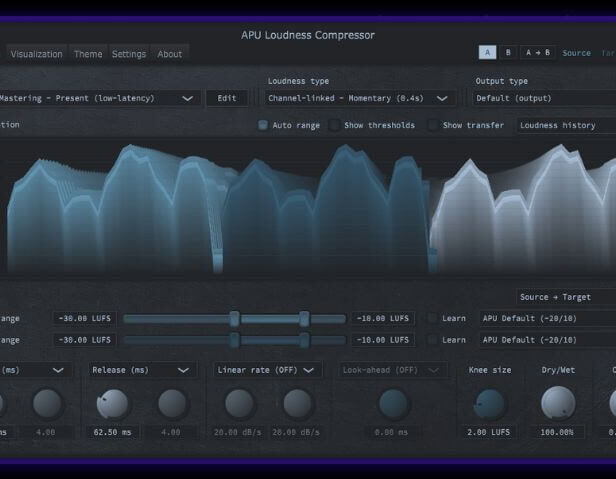Enable Learn checkbox in first range row

(432, 318)
